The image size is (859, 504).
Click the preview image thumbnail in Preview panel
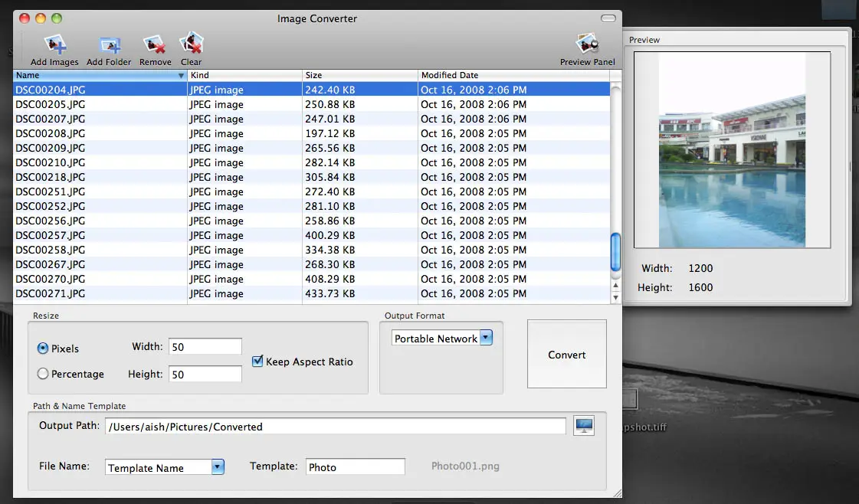(x=732, y=149)
